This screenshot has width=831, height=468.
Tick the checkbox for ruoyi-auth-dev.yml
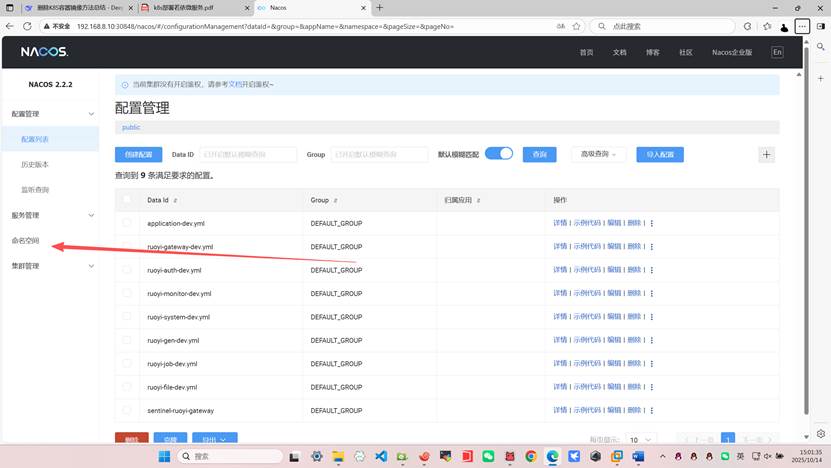point(127,269)
